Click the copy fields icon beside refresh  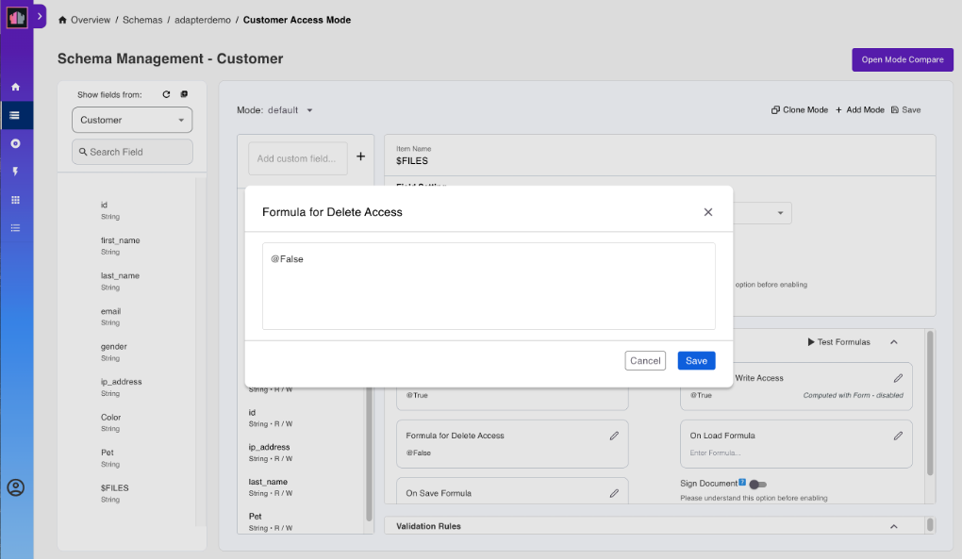(x=184, y=94)
